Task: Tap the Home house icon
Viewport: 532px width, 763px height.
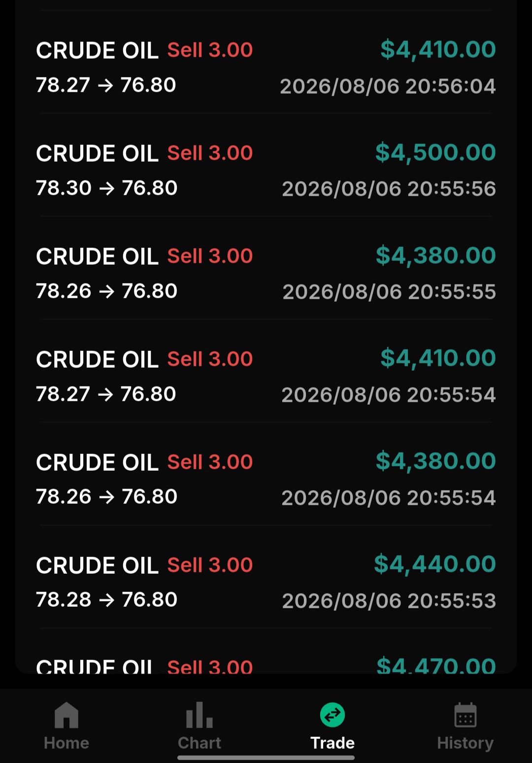Action: tap(66, 715)
